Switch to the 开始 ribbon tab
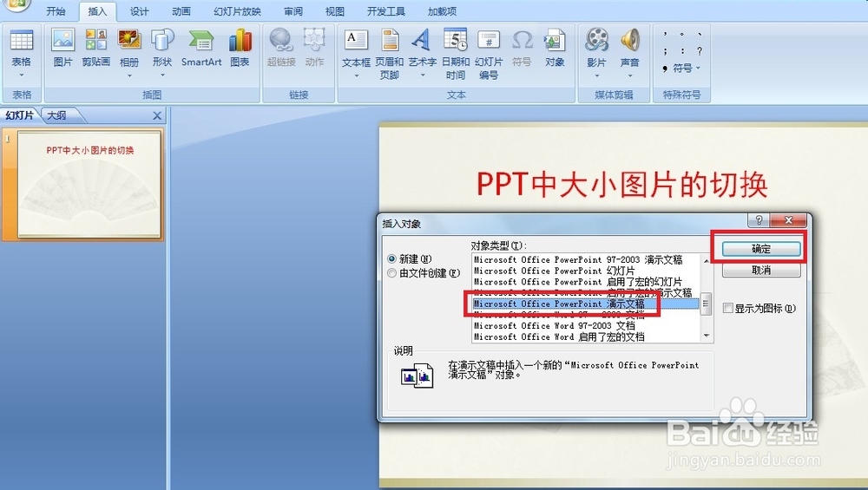This screenshot has width=868, height=490. [56, 11]
